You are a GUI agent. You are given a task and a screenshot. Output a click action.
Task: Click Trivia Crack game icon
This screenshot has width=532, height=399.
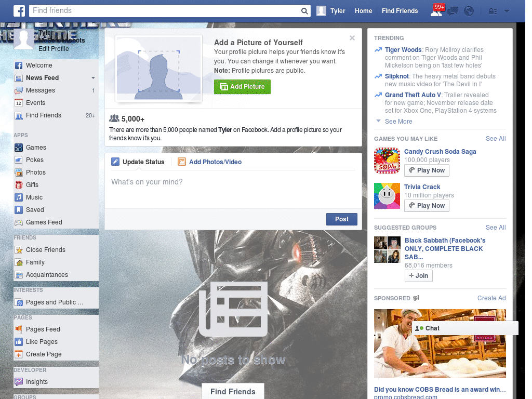coord(387,196)
